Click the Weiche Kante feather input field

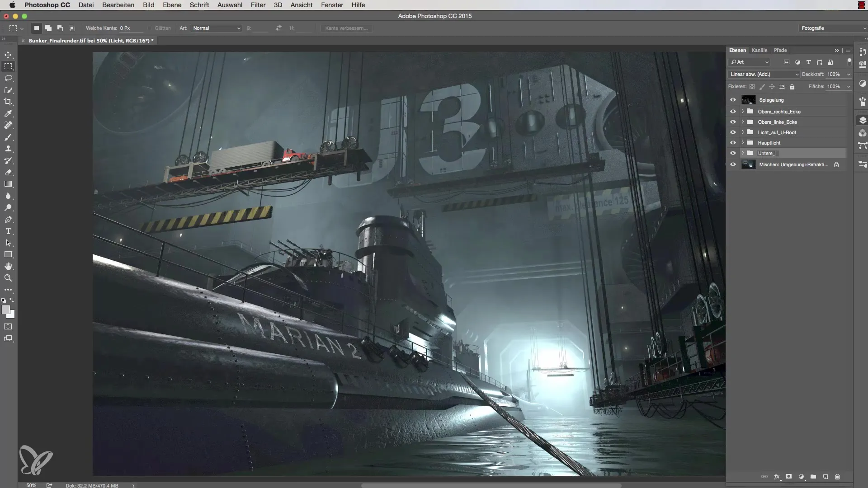pos(130,28)
